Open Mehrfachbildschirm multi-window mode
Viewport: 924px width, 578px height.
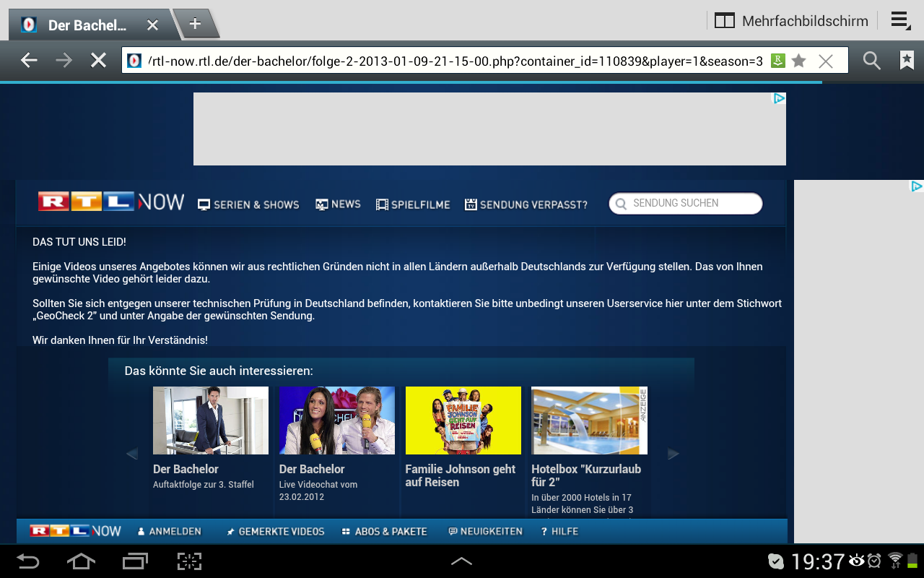[x=791, y=21]
